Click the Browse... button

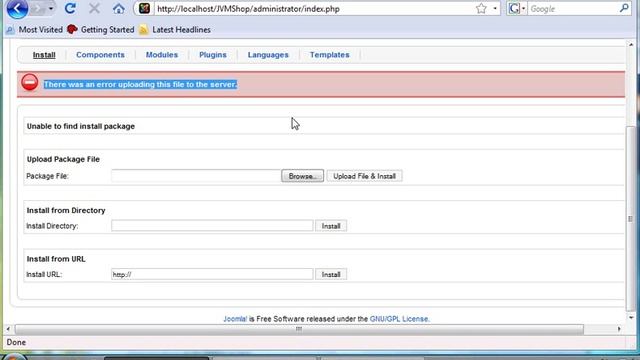click(302, 176)
